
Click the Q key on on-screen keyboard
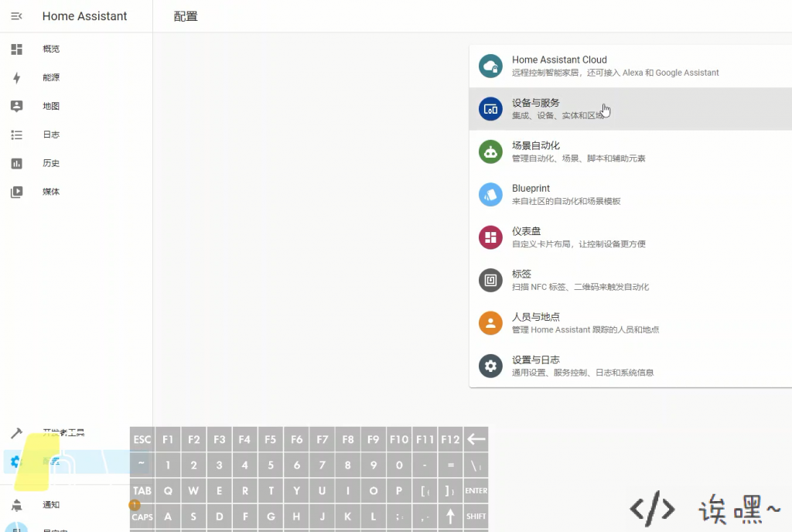click(x=168, y=490)
